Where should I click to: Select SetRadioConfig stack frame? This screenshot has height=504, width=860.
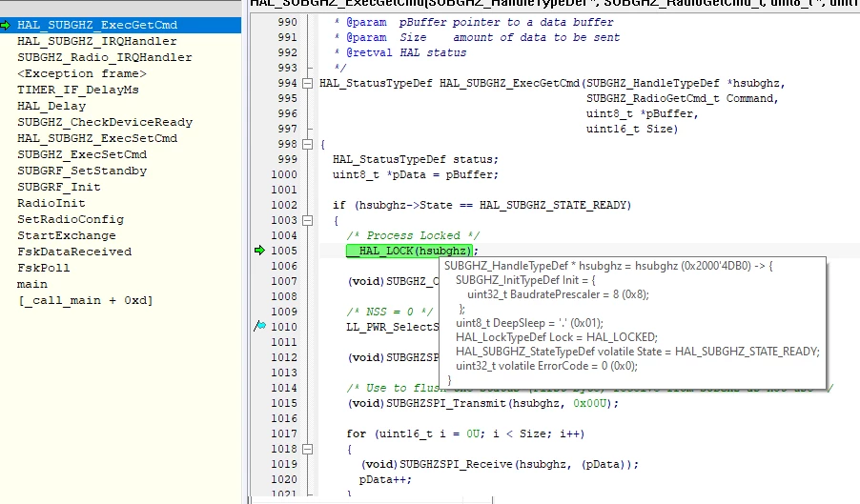(71, 219)
